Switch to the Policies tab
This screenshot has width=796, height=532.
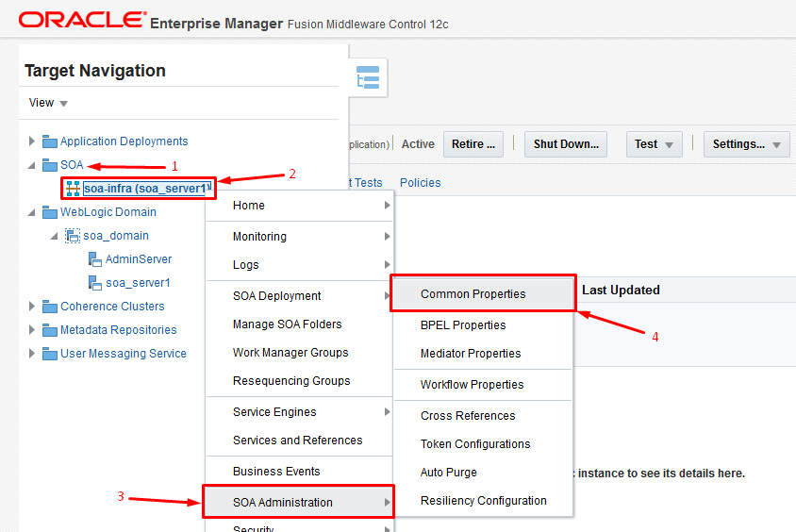coord(421,183)
